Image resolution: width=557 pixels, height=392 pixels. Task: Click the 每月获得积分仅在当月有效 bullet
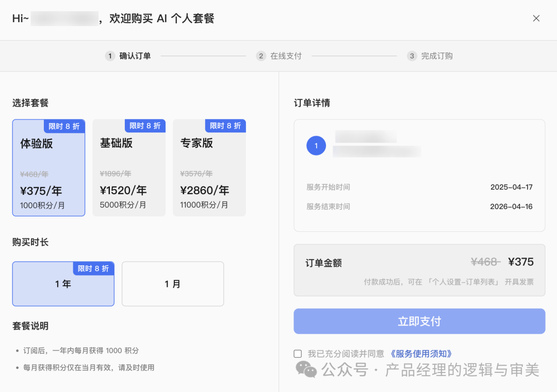(89, 367)
